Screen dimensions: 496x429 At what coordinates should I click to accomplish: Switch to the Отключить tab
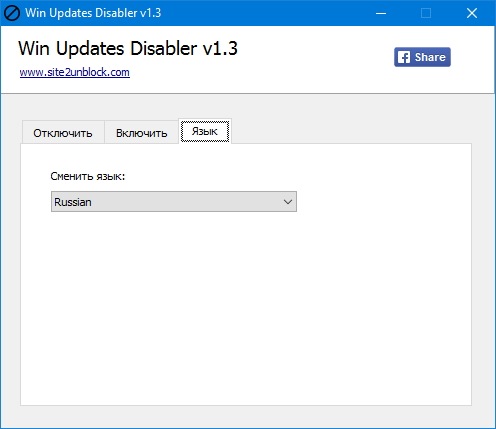(63, 133)
